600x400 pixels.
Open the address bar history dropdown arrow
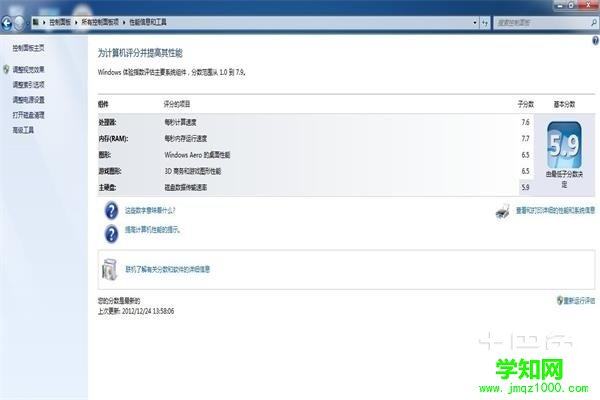475,23
